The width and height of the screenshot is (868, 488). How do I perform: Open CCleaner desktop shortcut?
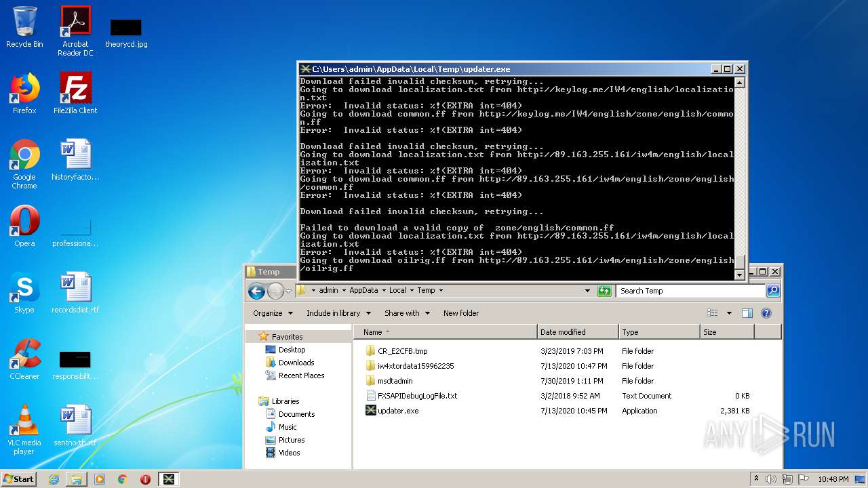[24, 359]
